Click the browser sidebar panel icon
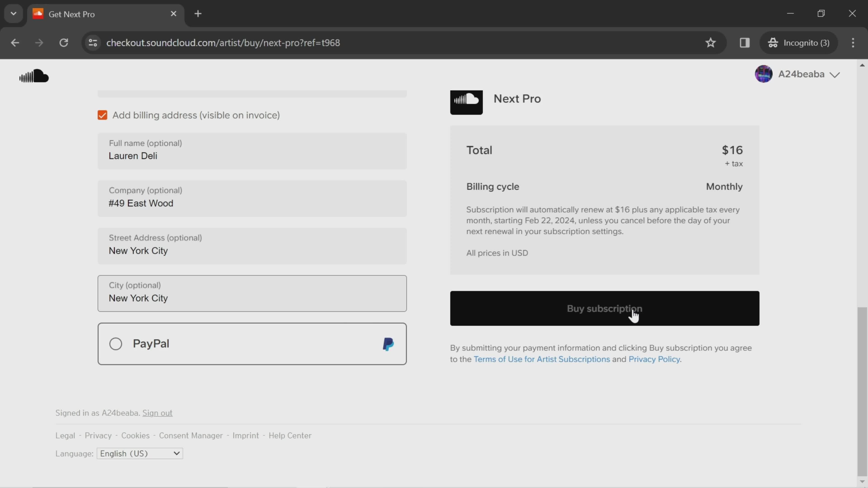Image resolution: width=868 pixels, height=488 pixels. click(x=745, y=42)
